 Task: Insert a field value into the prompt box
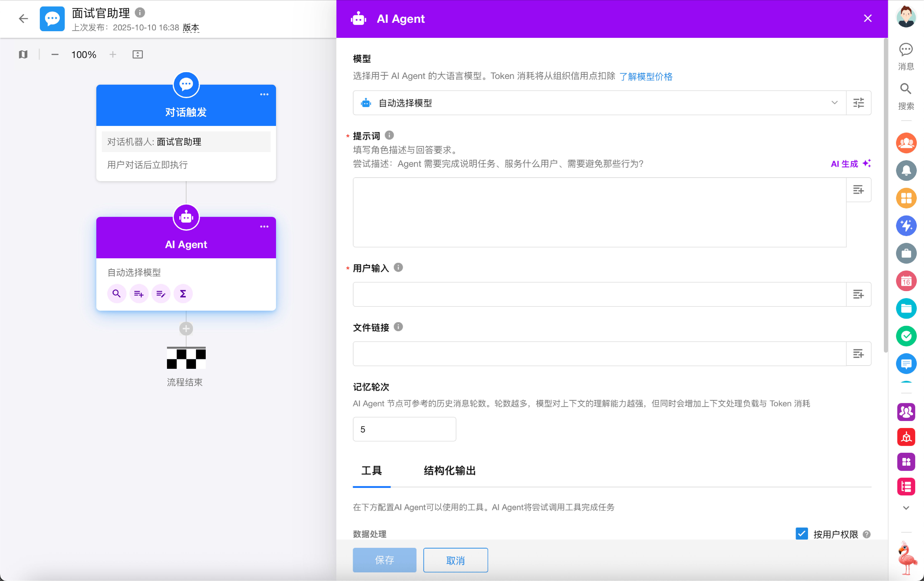coord(858,190)
